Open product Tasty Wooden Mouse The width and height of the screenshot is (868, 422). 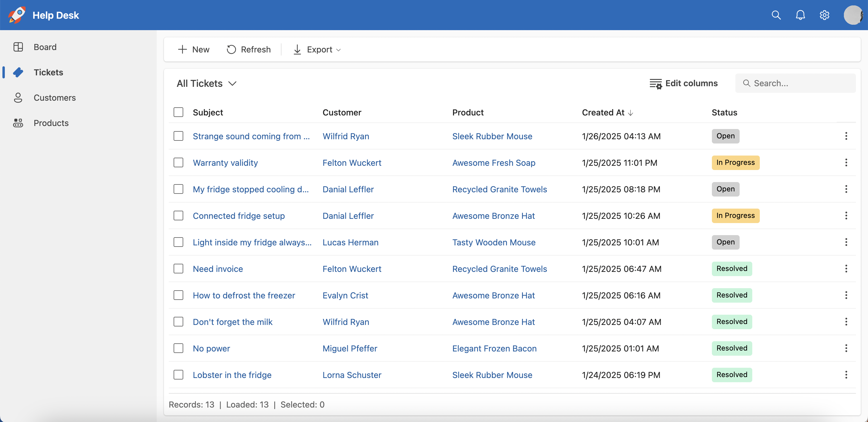pos(494,242)
